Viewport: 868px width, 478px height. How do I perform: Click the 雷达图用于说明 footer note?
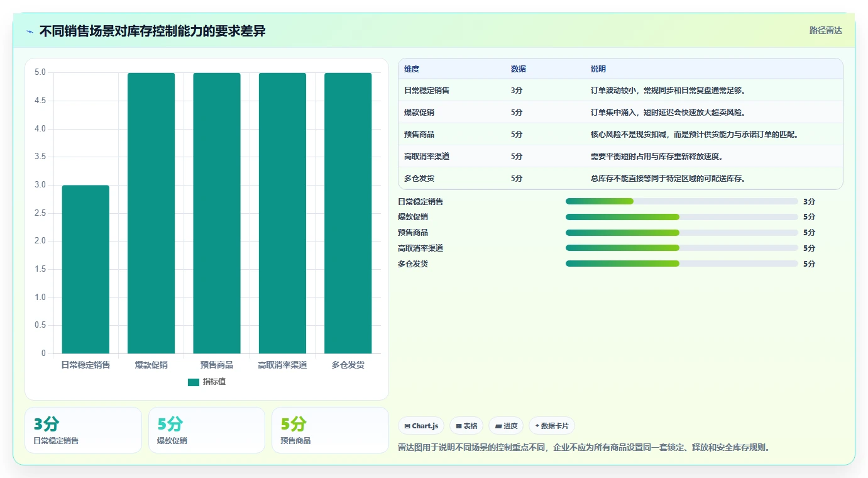(x=584, y=448)
